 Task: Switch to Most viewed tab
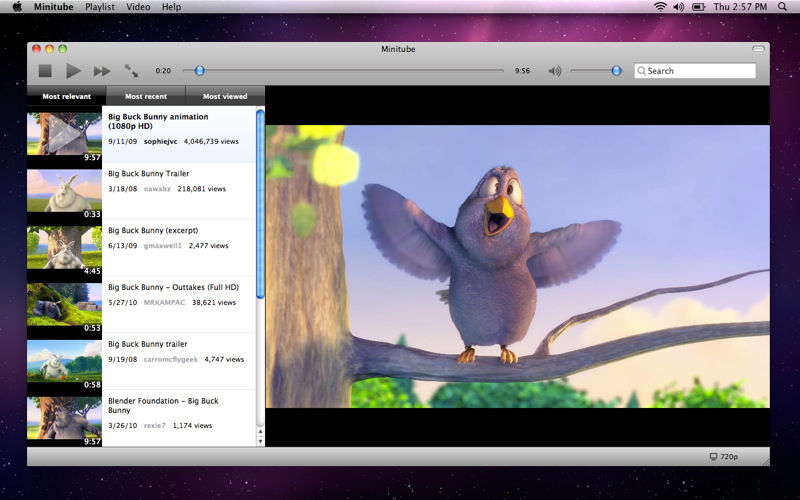point(225,96)
